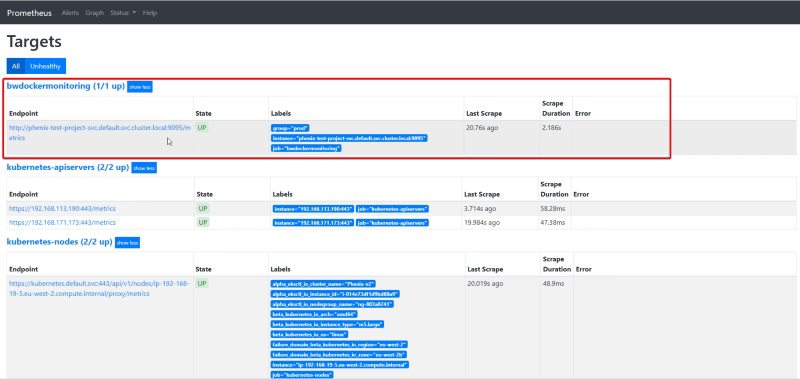This screenshot has width=800, height=379.
Task: Click the beta_kubernetes_io_instance_type label badge
Action: point(327,324)
